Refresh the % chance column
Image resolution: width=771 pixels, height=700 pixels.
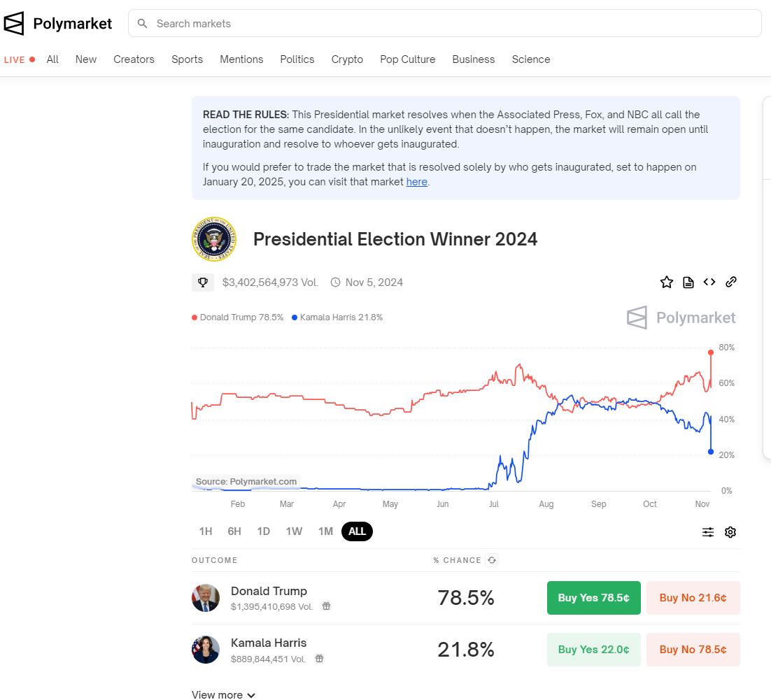pos(492,560)
